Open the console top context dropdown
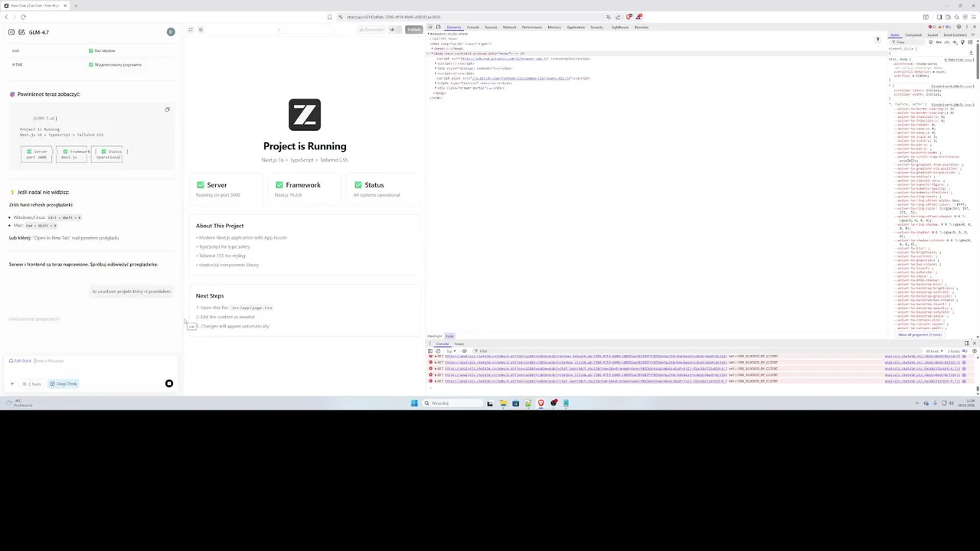 click(450, 350)
